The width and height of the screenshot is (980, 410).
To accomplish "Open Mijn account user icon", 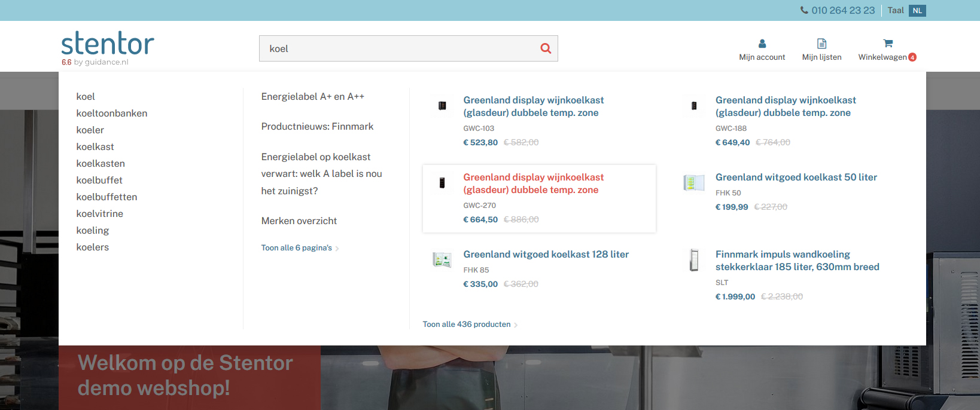I will click(x=762, y=44).
